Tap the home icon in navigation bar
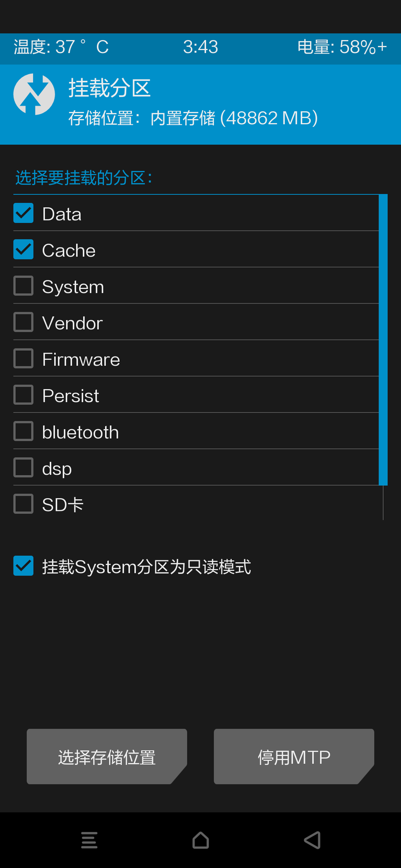 pos(200,840)
